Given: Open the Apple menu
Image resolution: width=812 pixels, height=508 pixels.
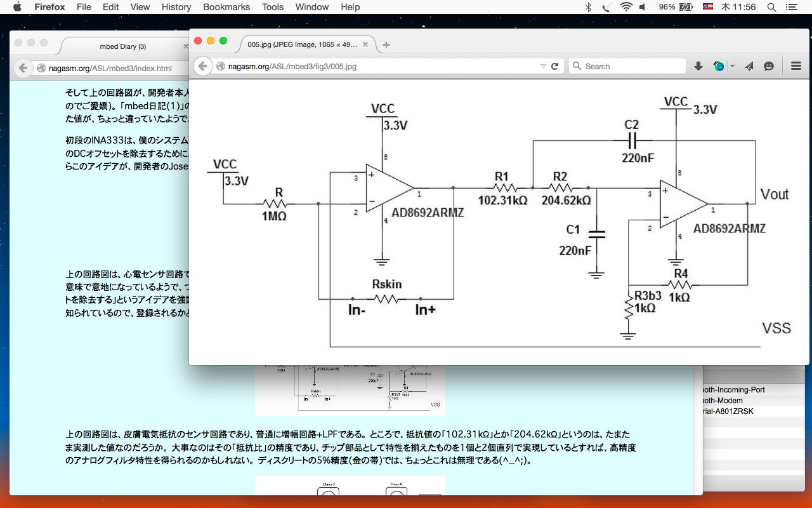Looking at the screenshot, I should [x=17, y=7].
